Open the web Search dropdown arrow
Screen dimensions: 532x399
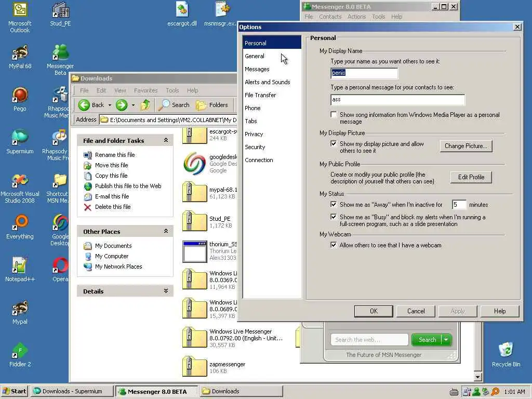point(446,340)
